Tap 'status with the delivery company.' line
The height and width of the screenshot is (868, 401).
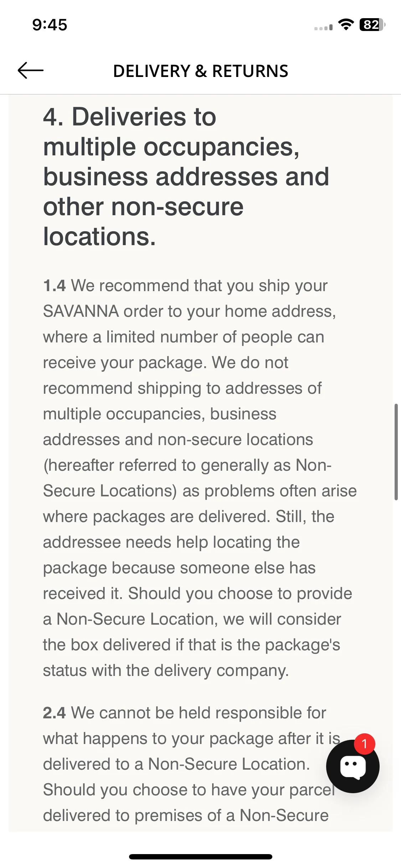tap(166, 671)
